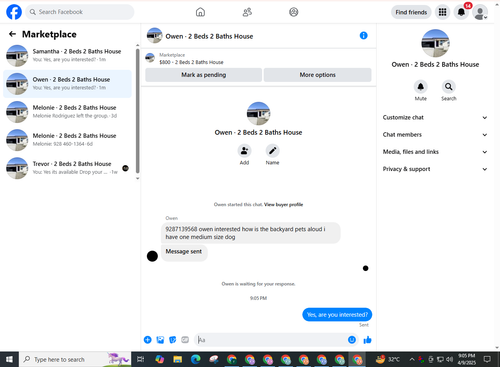The width and height of the screenshot is (500, 367).
Task: Click the Message sent bubble
Action: click(x=184, y=252)
